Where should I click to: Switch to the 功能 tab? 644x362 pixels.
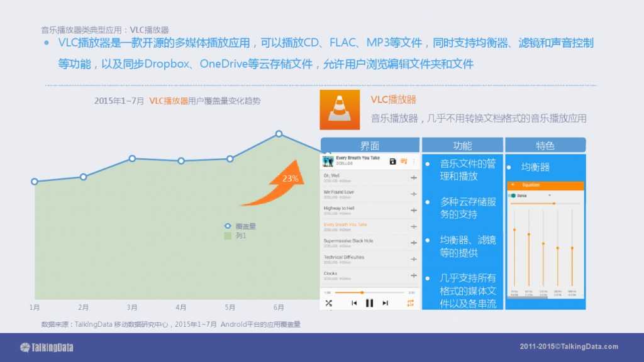(463, 145)
